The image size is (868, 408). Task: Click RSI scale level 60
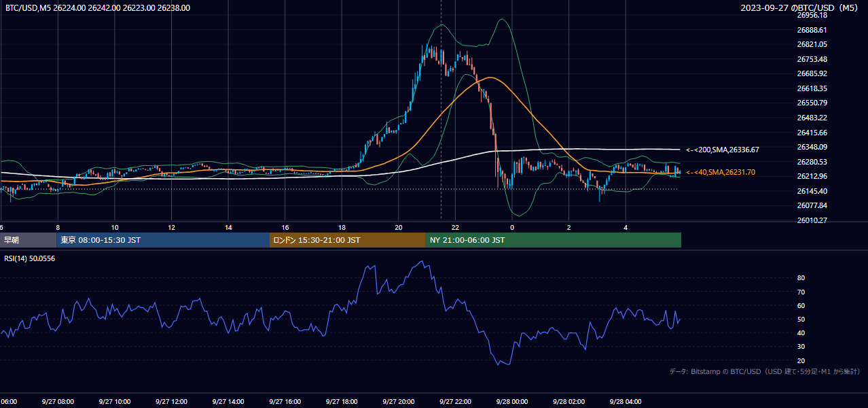click(801, 305)
